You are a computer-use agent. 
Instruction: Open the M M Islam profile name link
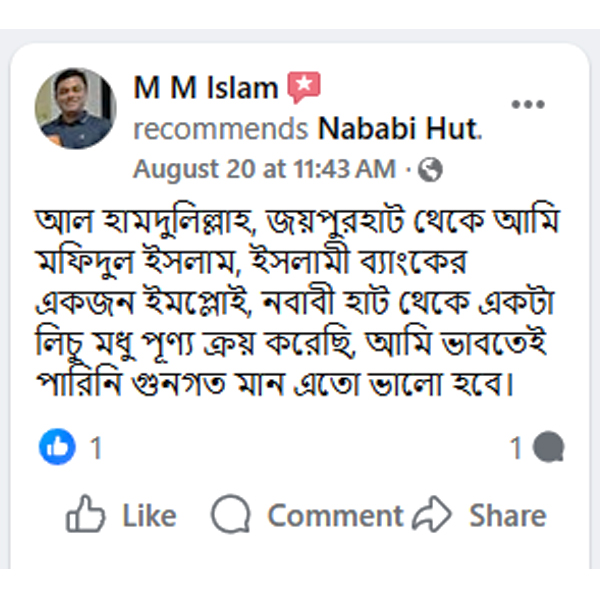coord(205,88)
